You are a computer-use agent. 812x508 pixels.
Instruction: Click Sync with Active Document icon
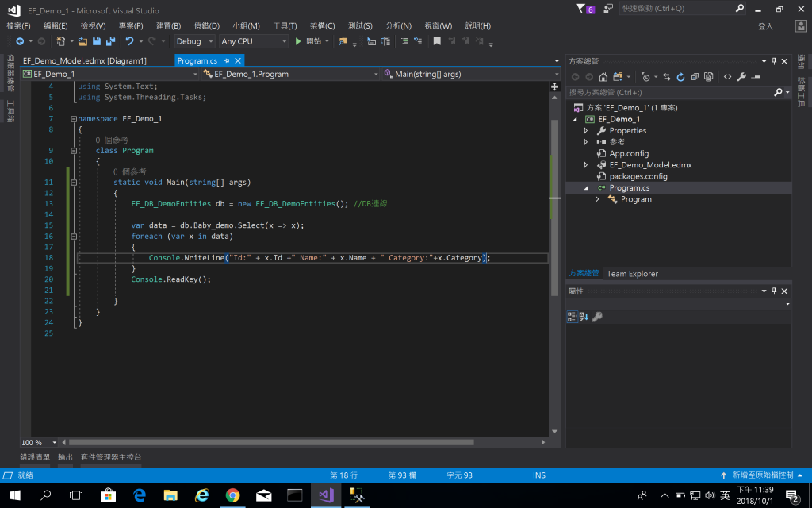tap(666, 77)
